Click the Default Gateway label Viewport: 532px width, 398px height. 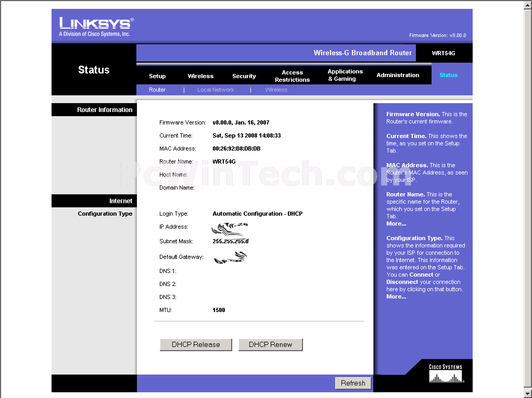[x=181, y=257]
